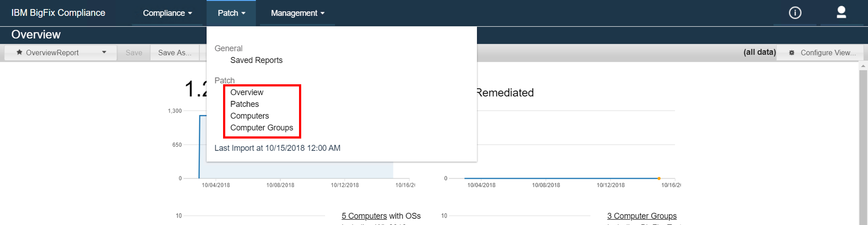
Task: Open the 5 Computers link
Action: pyautogui.click(x=364, y=216)
